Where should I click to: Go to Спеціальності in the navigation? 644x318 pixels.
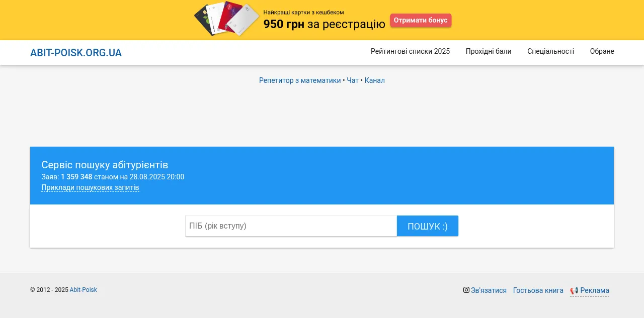pos(551,51)
